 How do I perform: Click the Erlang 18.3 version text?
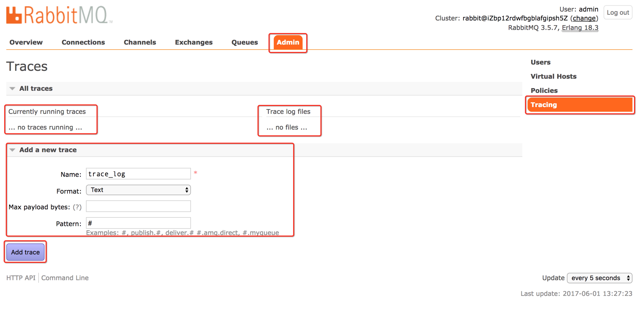click(580, 28)
